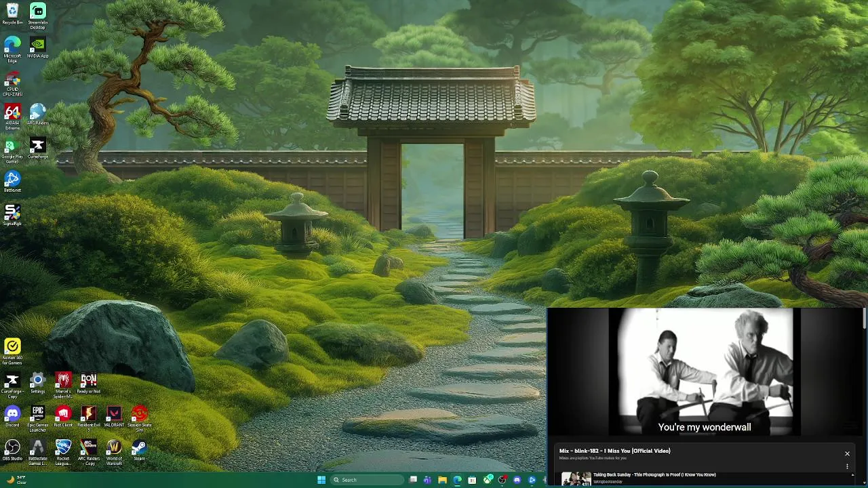Image resolution: width=868 pixels, height=488 pixels.
Task: Open the Discord desktop shortcut
Action: coord(12,417)
